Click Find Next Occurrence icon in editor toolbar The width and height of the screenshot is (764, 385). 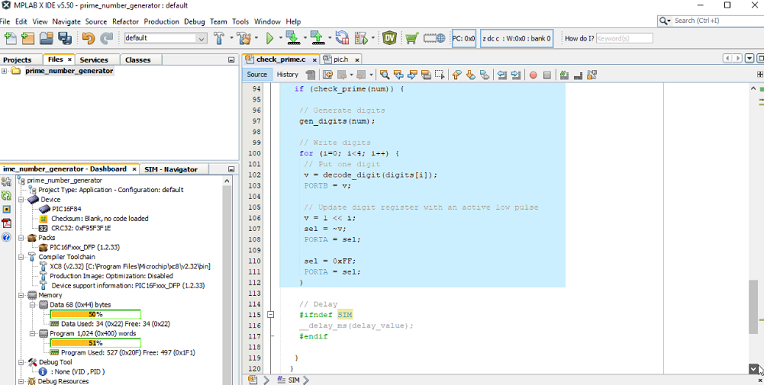(x=412, y=75)
